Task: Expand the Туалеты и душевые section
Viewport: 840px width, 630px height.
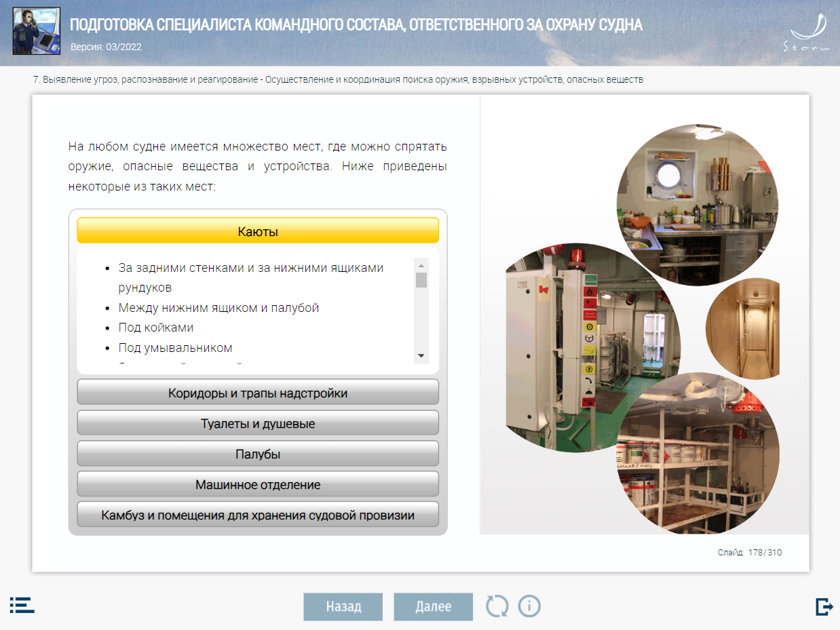Action: (x=258, y=423)
